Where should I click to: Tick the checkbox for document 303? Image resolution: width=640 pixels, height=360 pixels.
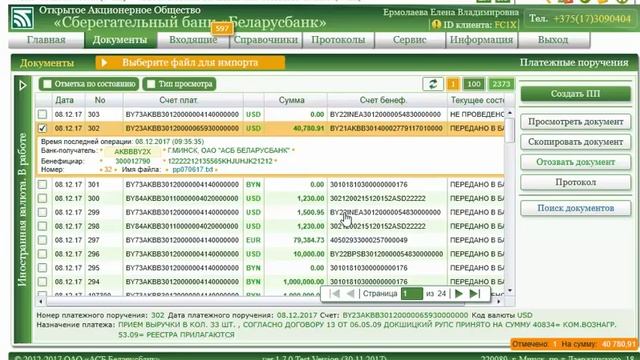point(42,114)
